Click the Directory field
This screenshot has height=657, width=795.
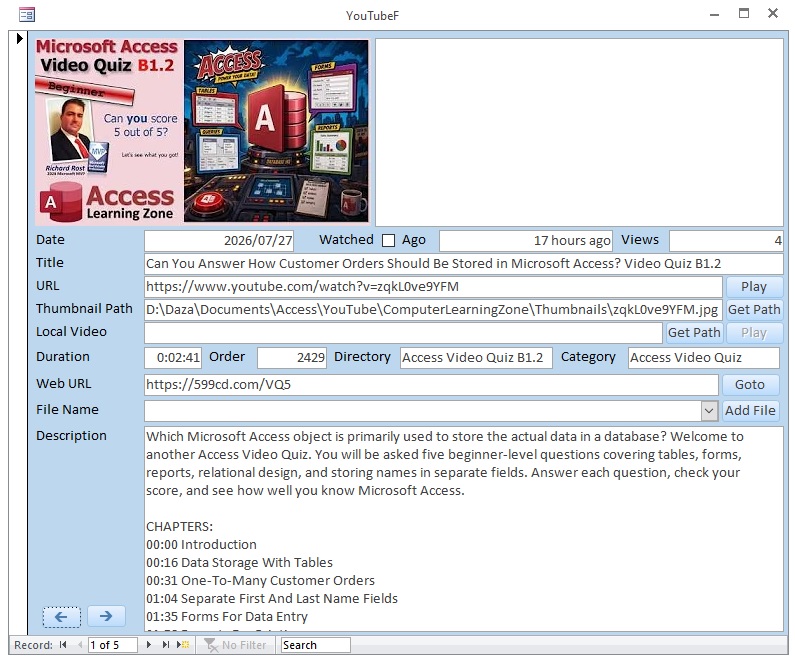[x=476, y=358]
